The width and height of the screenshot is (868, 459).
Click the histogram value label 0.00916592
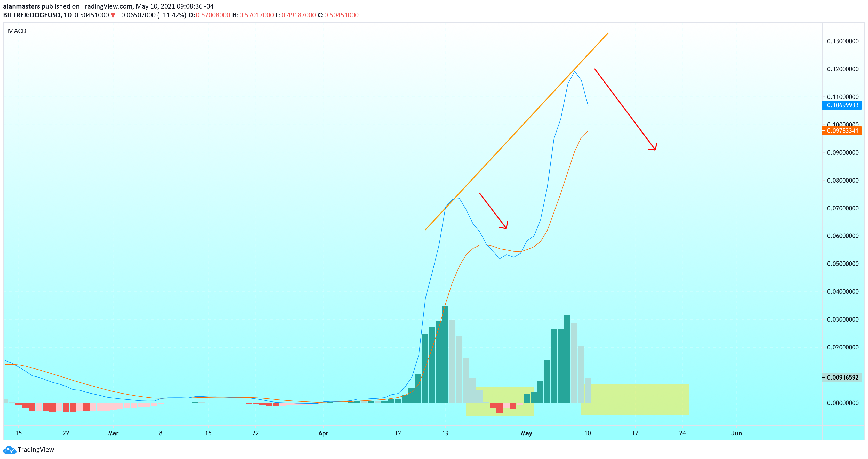click(842, 378)
